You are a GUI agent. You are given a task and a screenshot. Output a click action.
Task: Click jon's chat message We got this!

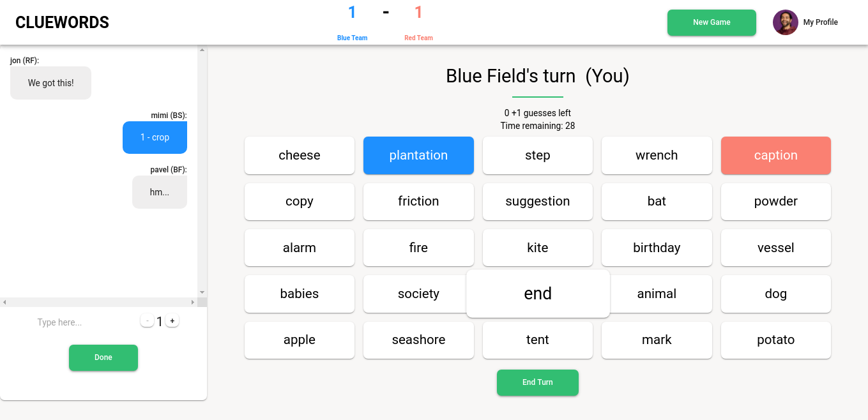coord(50,82)
